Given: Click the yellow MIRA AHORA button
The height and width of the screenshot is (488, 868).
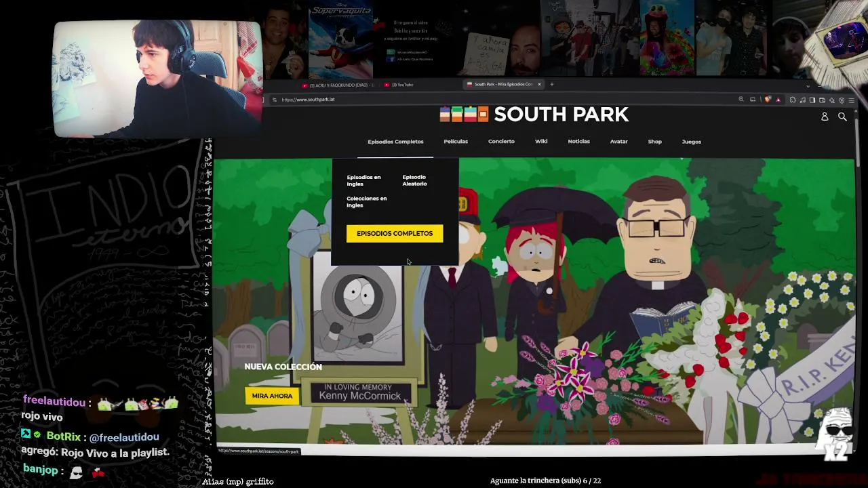Looking at the screenshot, I should tap(272, 396).
